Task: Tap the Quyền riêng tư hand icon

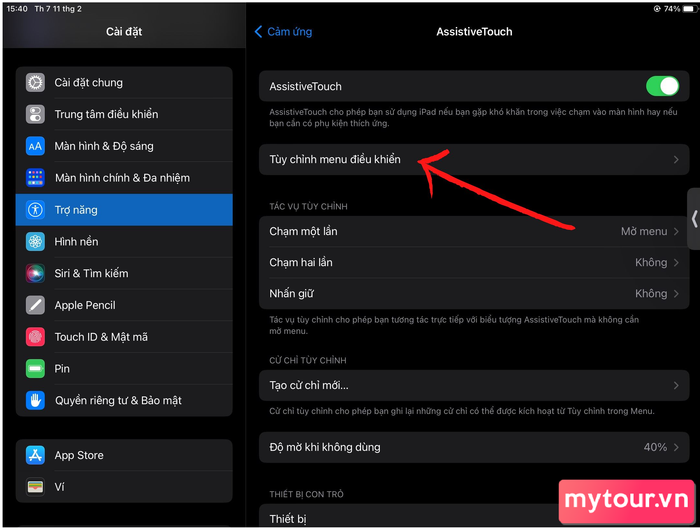Action: (x=35, y=400)
